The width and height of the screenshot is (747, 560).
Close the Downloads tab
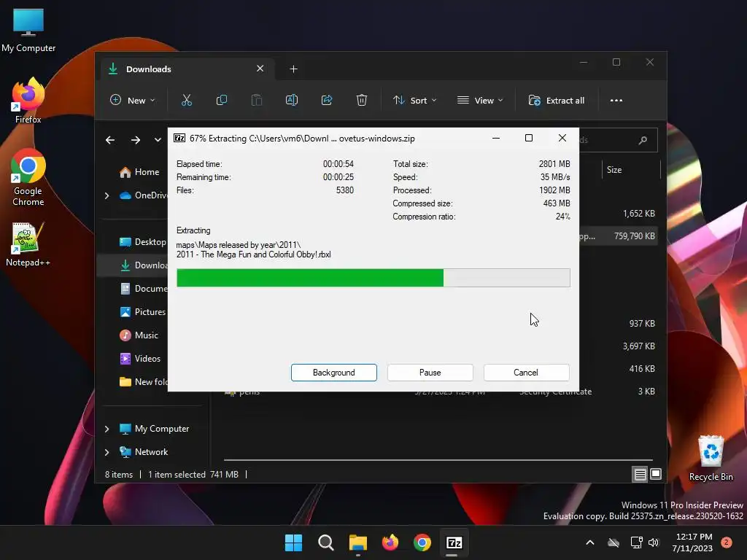point(260,69)
